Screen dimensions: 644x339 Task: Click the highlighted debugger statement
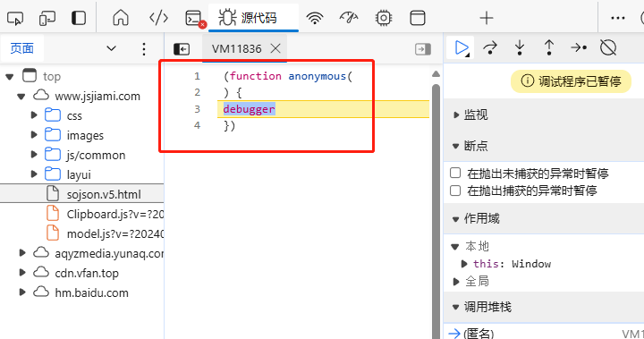click(x=249, y=109)
